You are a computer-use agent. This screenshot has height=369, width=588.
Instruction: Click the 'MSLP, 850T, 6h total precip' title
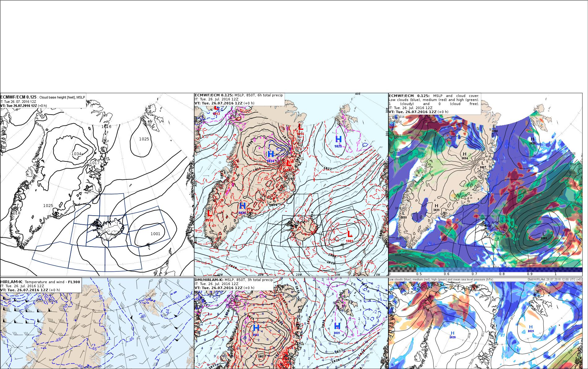coord(258,95)
